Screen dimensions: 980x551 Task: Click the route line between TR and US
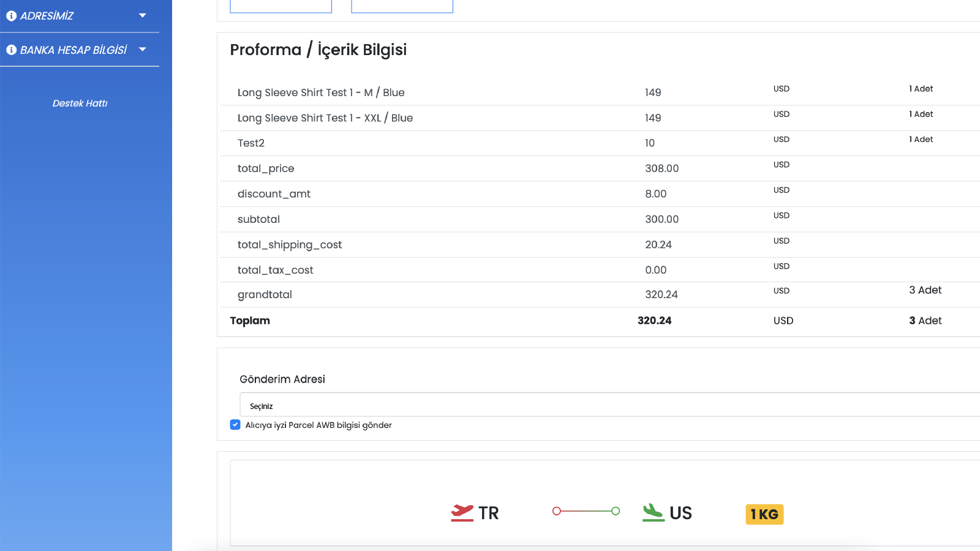pos(586,511)
